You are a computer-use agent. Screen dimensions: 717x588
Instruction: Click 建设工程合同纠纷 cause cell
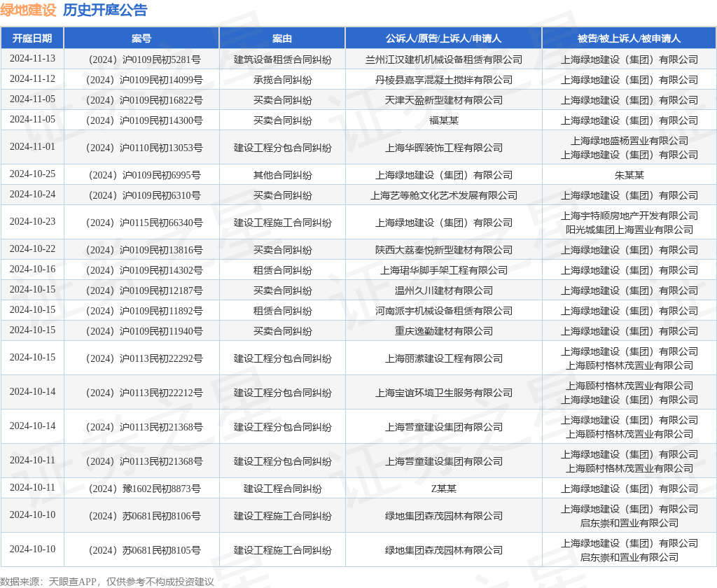(x=283, y=489)
